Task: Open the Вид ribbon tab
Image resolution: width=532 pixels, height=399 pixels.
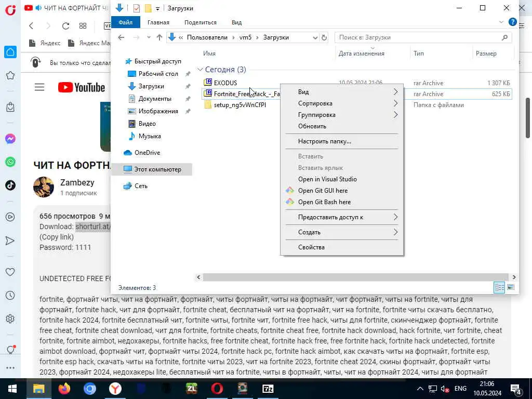Action: click(236, 22)
